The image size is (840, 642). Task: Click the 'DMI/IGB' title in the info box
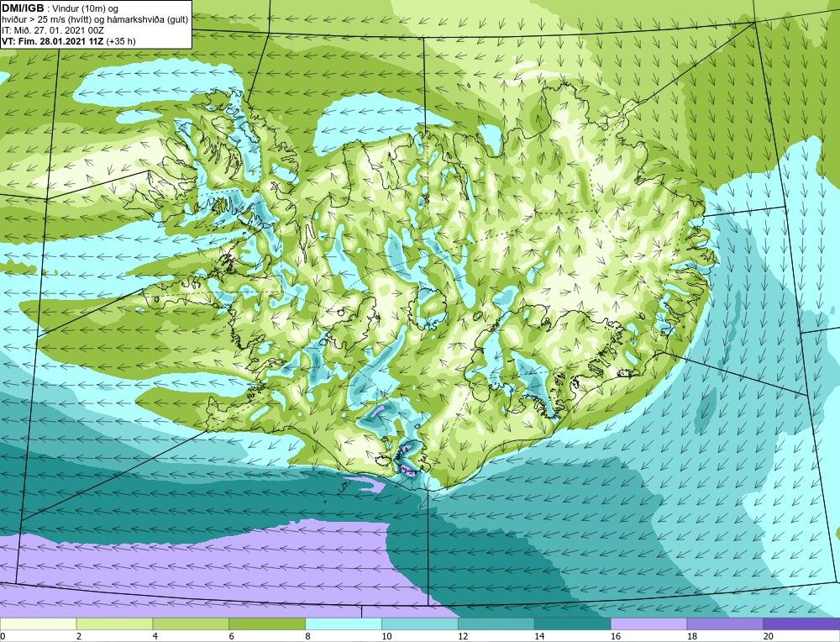[23, 8]
